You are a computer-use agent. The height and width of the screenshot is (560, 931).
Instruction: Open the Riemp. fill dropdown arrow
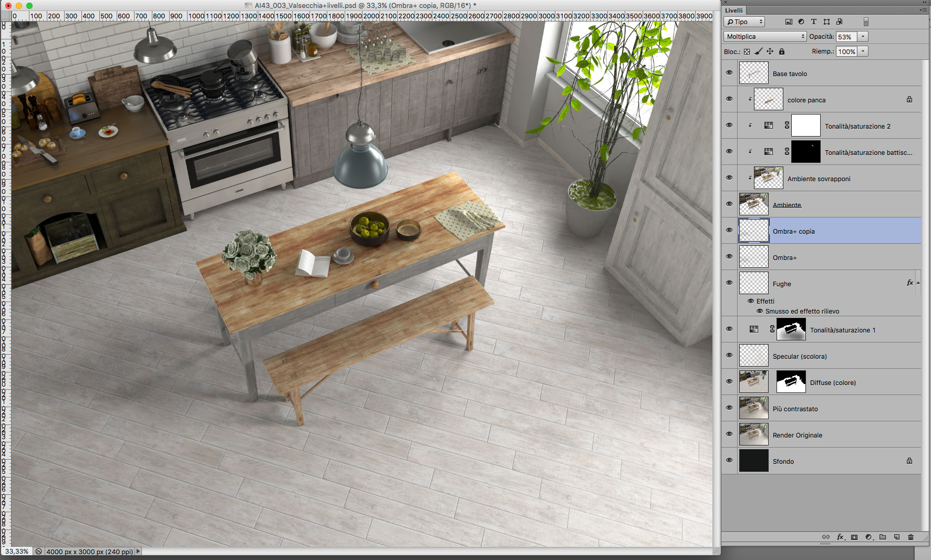(x=863, y=51)
